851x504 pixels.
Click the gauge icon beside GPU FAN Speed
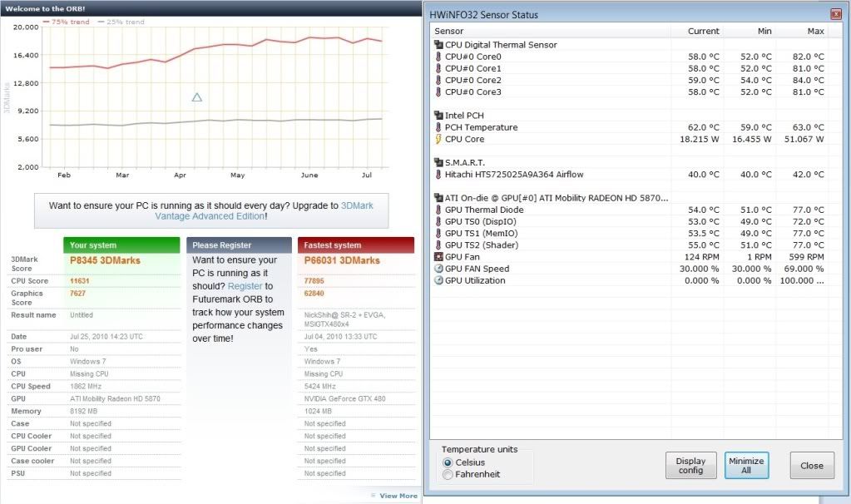[438, 269]
